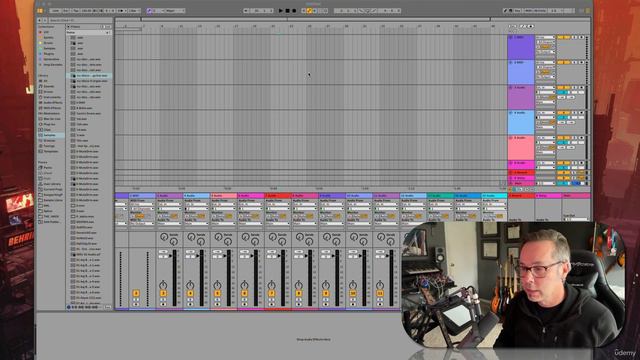
Task: Mute track 5 with activator button 5
Action: pos(218,293)
